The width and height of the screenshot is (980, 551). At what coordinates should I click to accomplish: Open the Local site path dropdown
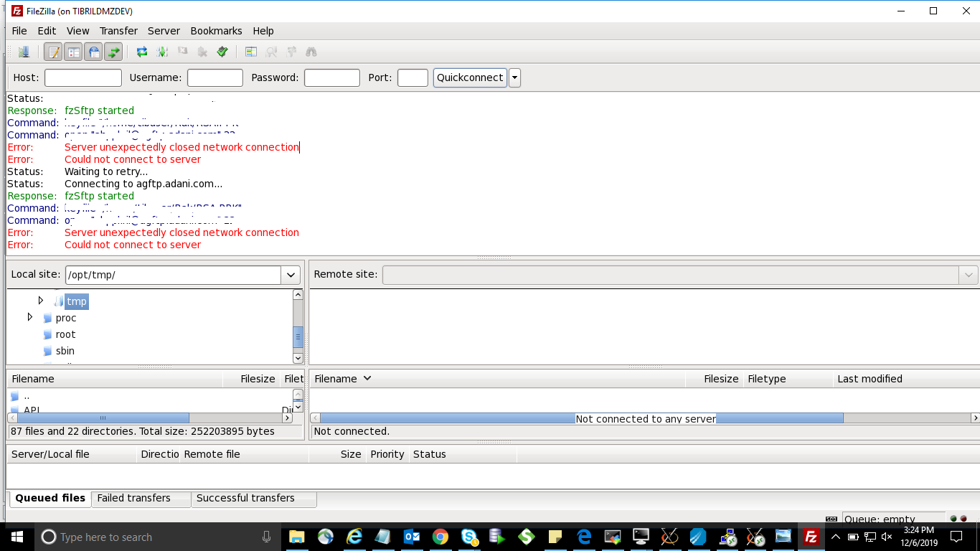(291, 275)
